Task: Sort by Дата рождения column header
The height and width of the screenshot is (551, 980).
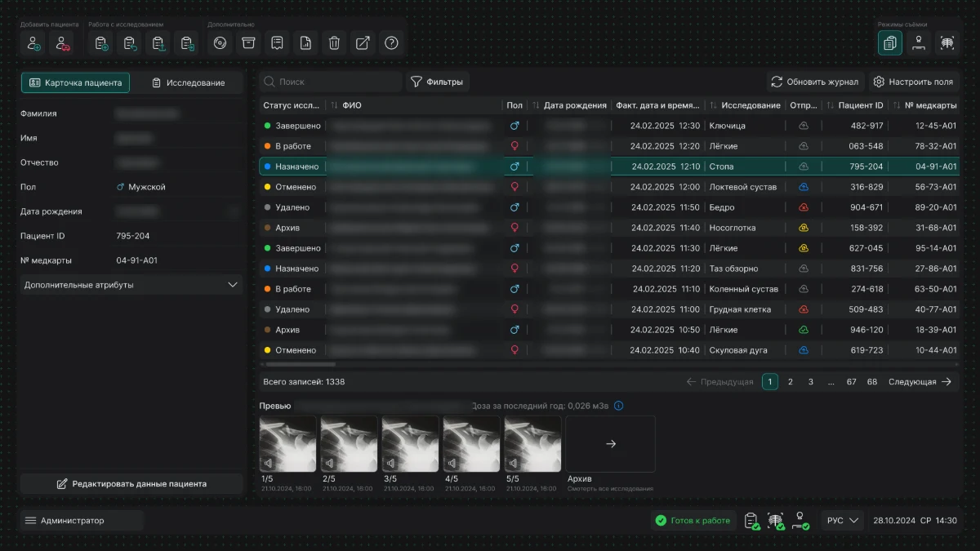Action: pyautogui.click(x=569, y=105)
